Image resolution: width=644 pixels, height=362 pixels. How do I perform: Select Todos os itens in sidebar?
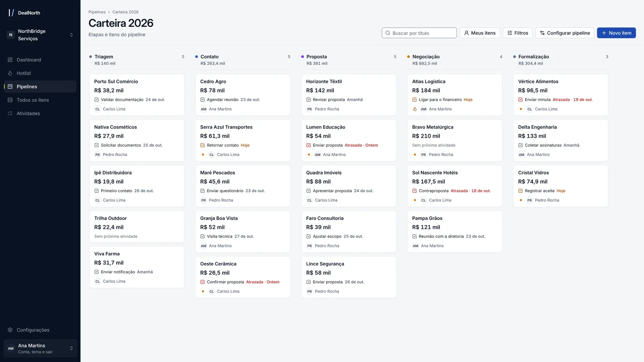[40, 100]
